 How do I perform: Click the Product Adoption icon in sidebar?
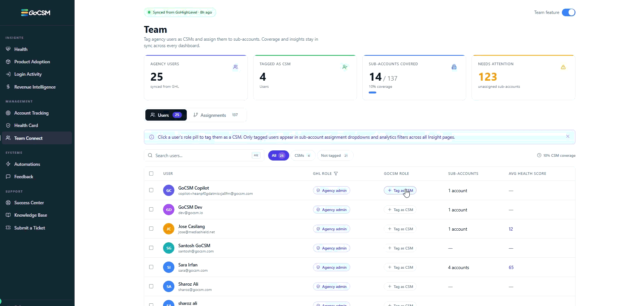(x=8, y=62)
